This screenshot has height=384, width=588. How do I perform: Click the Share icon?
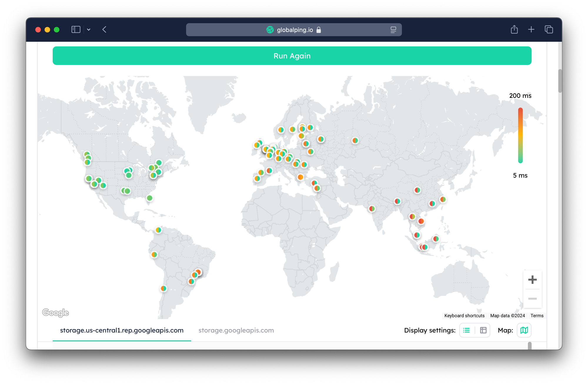point(514,29)
